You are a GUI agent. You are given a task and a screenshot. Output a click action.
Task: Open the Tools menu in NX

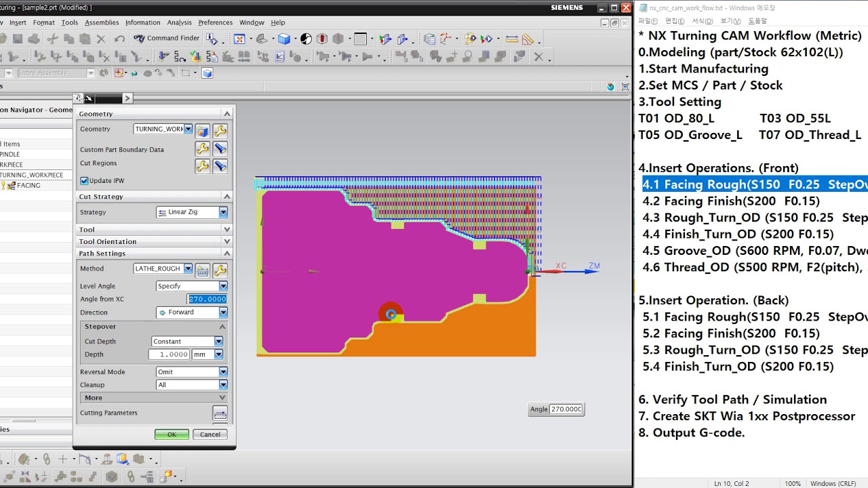pyautogui.click(x=70, y=22)
